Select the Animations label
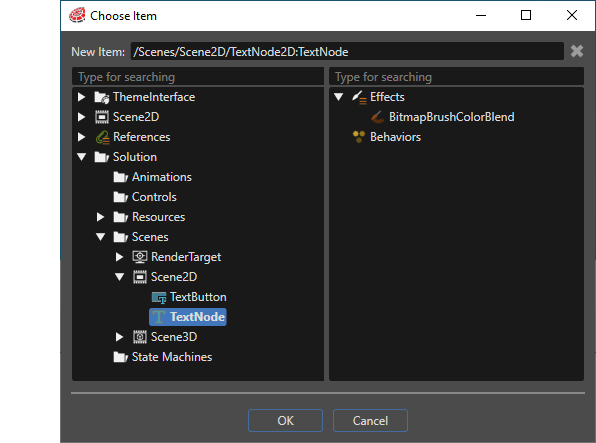This screenshot has height=443, width=596. coord(162,177)
